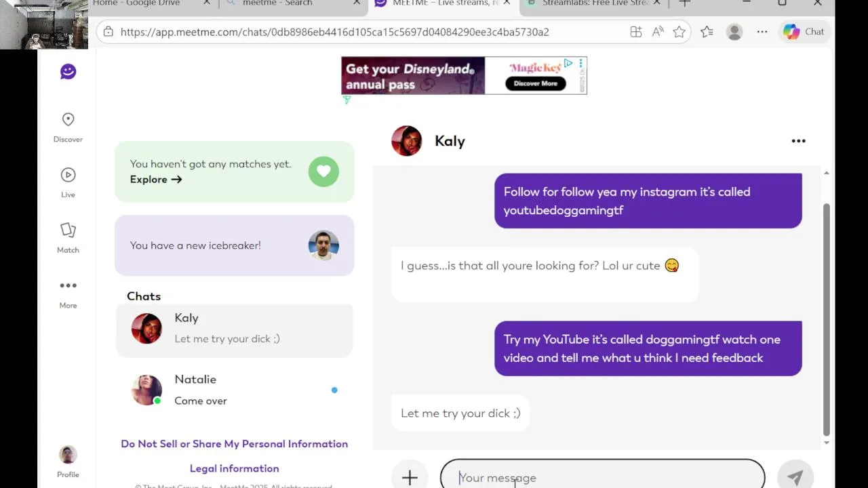Open Do Not Sell or Share link

234,444
